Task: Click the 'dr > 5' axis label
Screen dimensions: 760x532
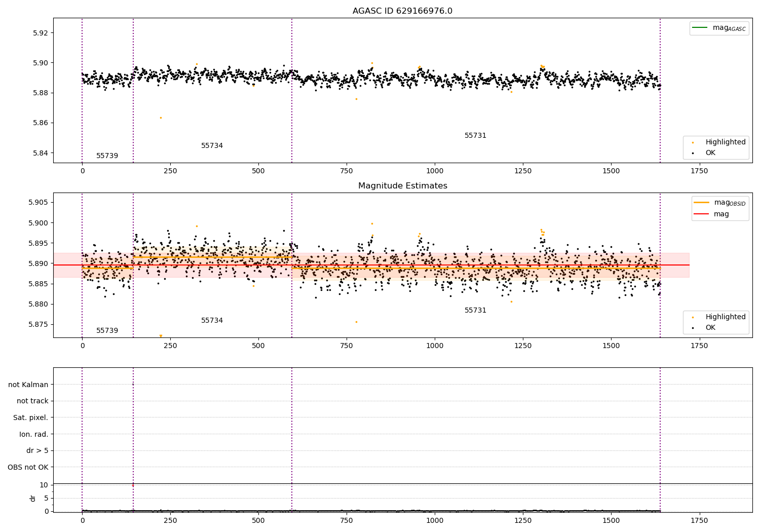Action: click(x=37, y=450)
